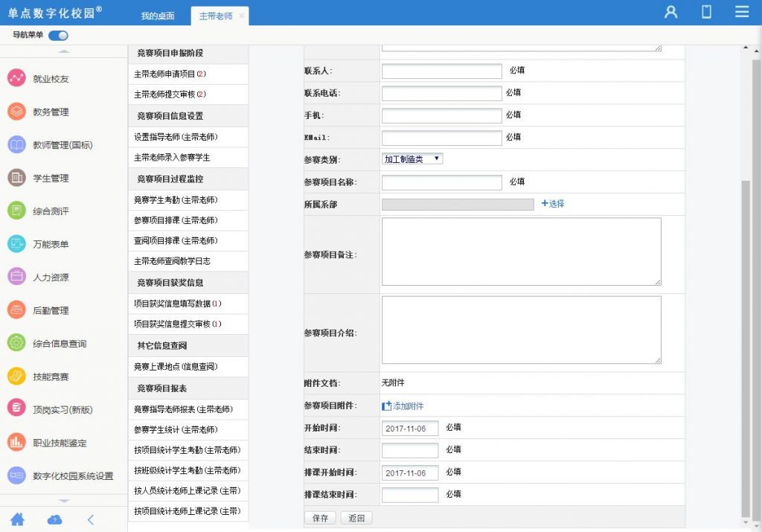The width and height of the screenshot is (762, 532).
Task: Open 查阅项目排课(主带老师) menu item
Action: coord(188,241)
